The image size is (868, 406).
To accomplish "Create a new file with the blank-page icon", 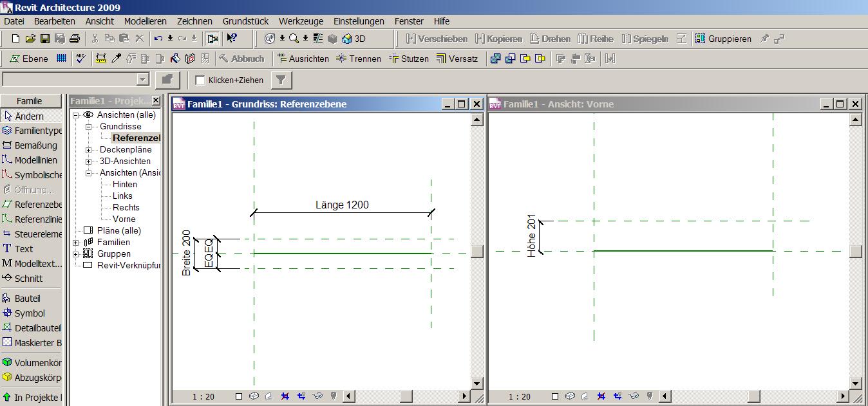I will point(16,39).
